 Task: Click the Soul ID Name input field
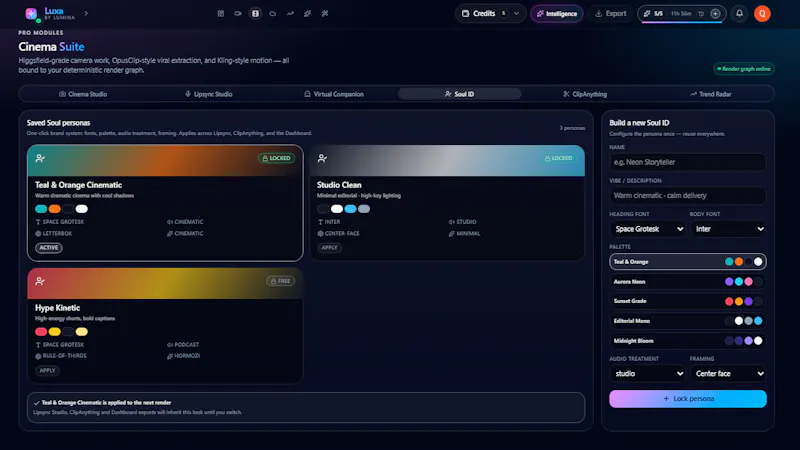point(687,162)
